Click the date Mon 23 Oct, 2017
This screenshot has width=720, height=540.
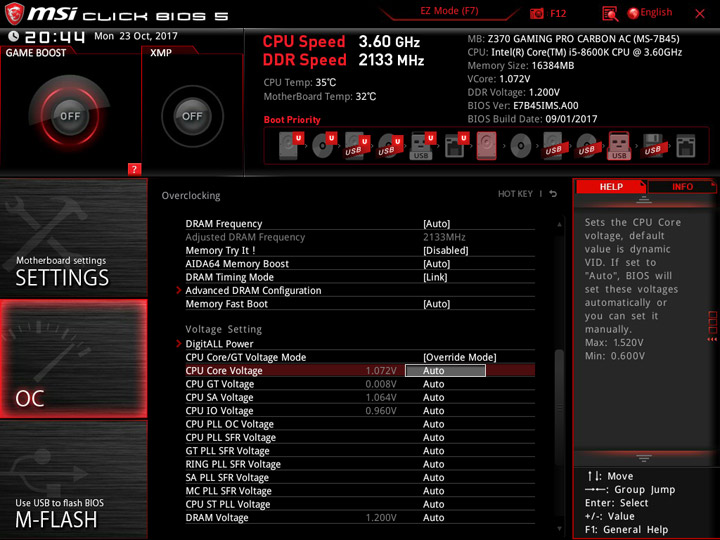tap(136, 36)
